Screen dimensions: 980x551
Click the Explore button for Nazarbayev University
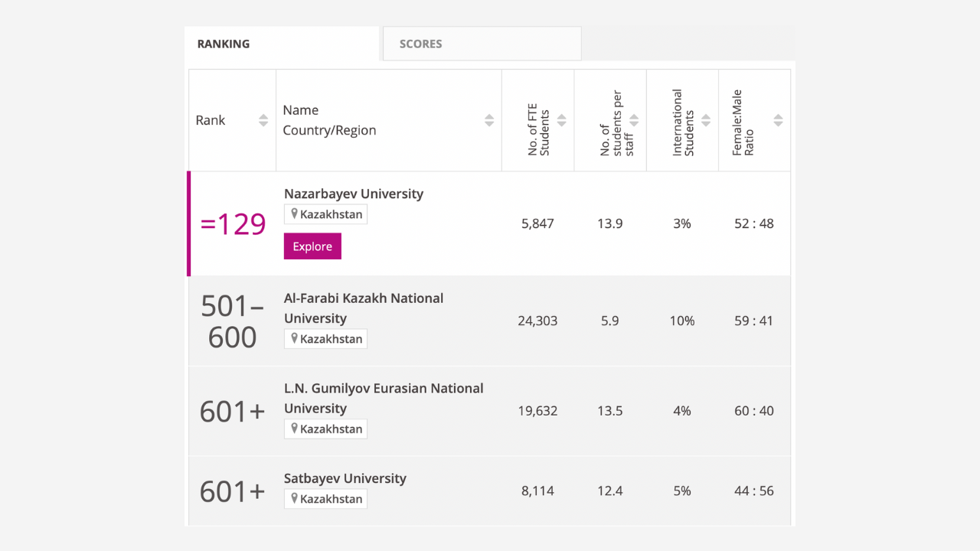point(312,246)
